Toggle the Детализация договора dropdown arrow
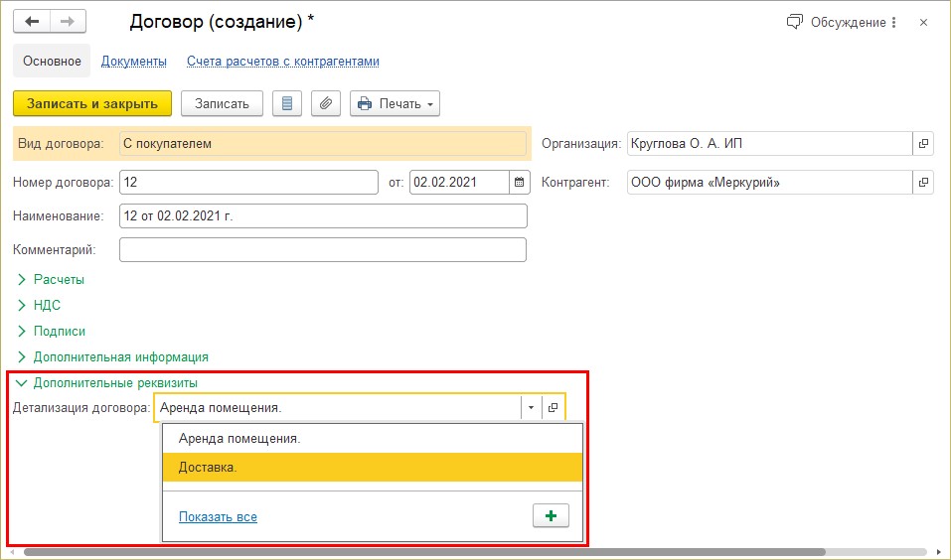The height and width of the screenshot is (560, 951). [x=531, y=408]
